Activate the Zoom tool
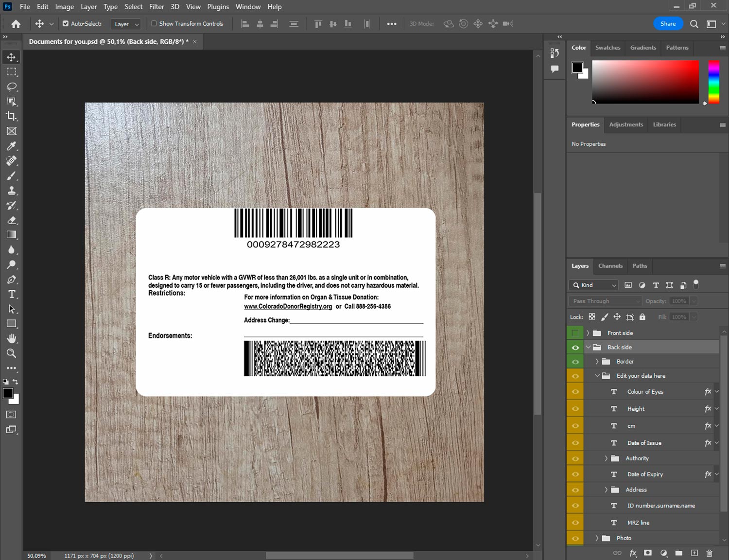729x560 pixels. point(11,353)
